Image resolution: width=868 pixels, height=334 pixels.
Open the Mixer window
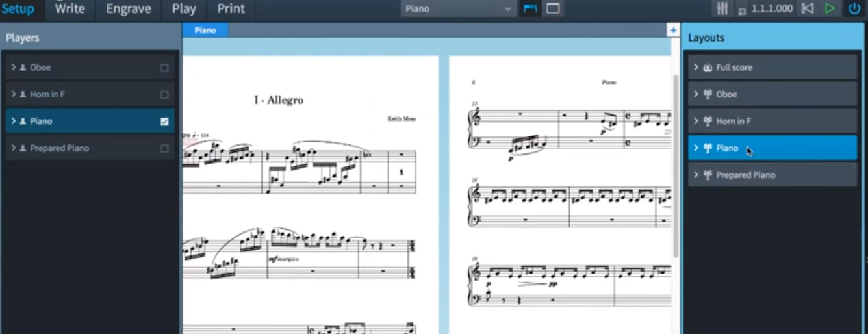(x=722, y=9)
